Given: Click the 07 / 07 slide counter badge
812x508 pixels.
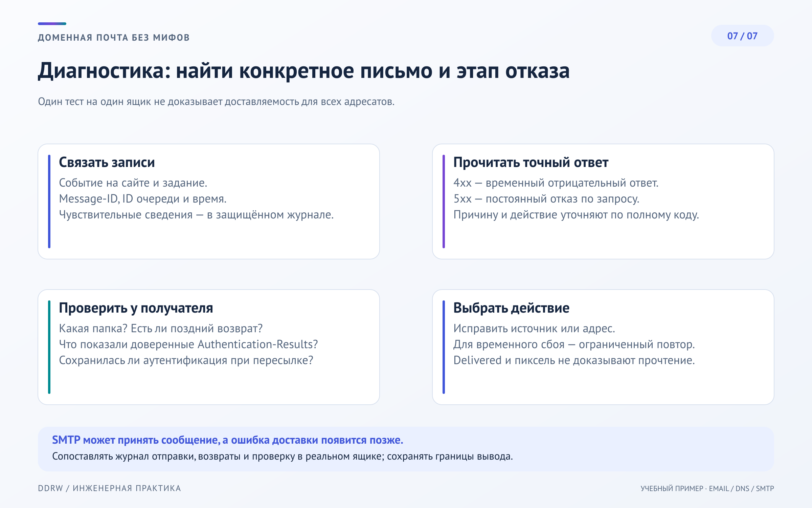Looking at the screenshot, I should tap(742, 36).
